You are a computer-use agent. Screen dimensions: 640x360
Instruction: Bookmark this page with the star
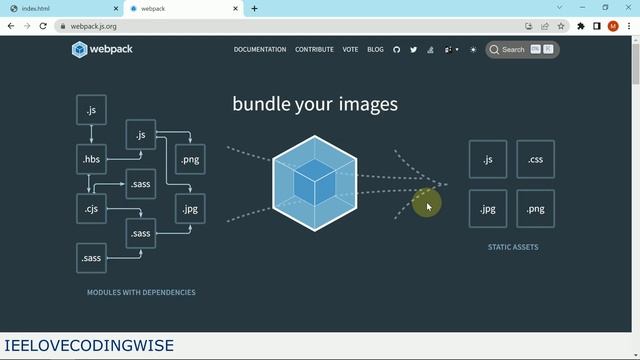(561, 26)
